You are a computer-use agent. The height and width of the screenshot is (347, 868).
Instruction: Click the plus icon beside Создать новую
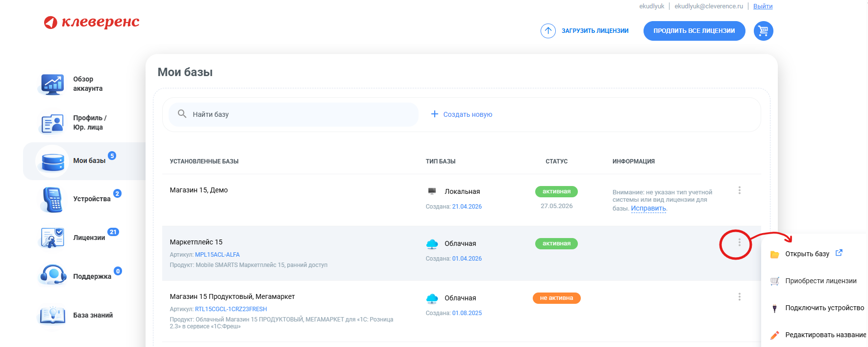[434, 114]
